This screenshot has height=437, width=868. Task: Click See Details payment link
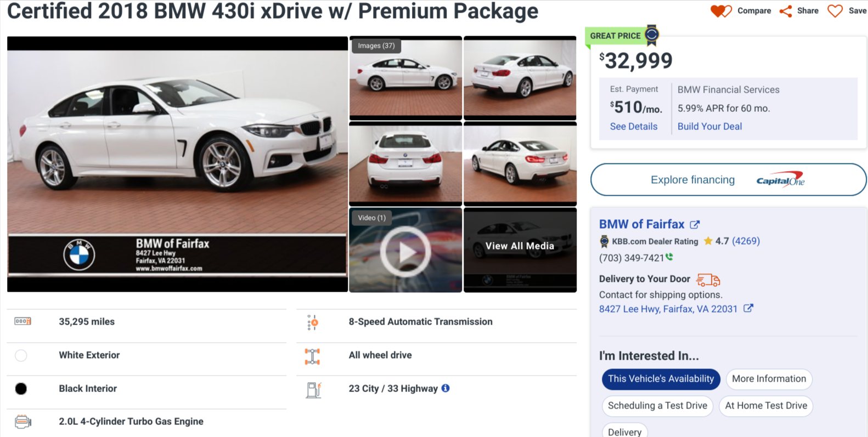[633, 127]
